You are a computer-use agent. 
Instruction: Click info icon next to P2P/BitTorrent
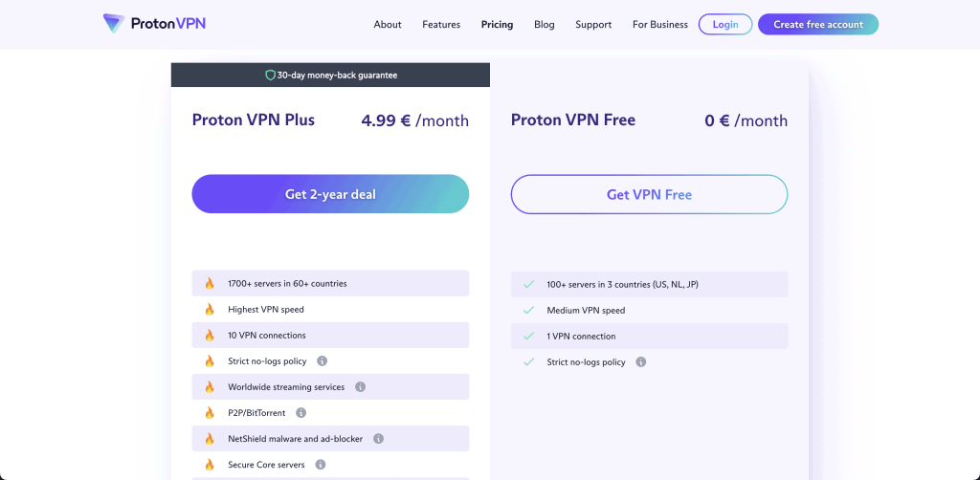[x=301, y=412]
